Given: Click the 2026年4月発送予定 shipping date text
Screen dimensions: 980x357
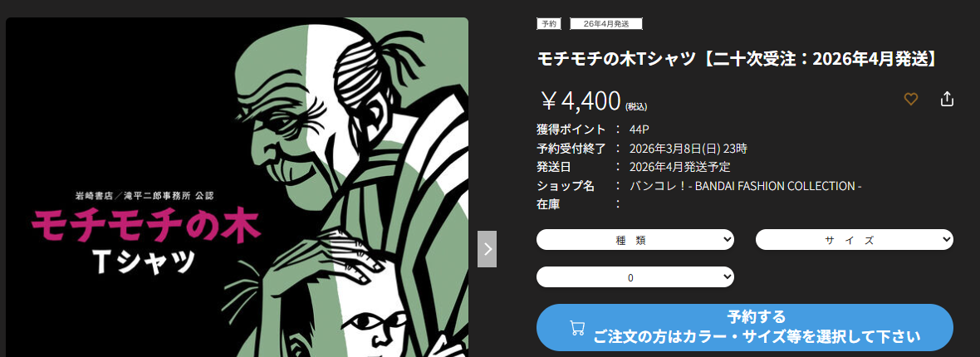Looking at the screenshot, I should click(680, 167).
